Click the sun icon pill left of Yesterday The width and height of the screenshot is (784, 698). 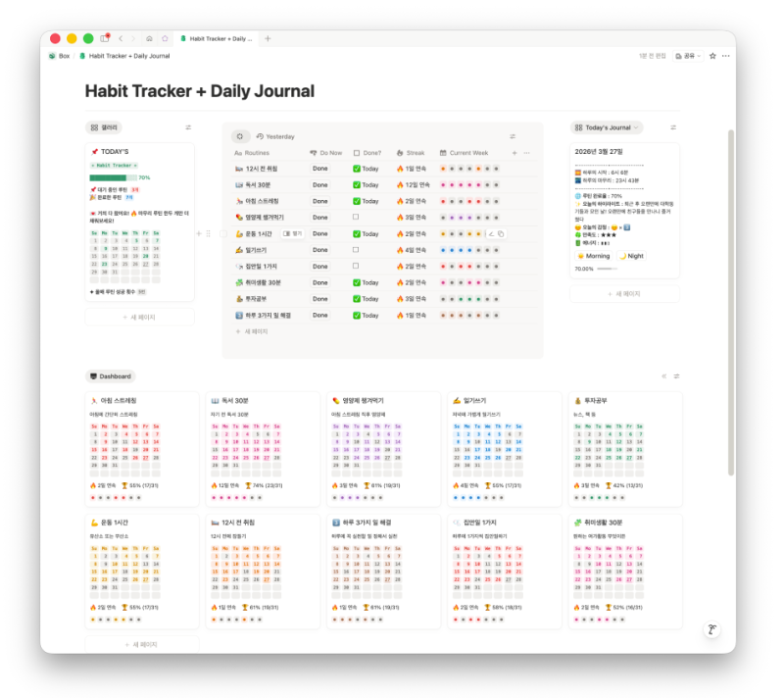tap(240, 136)
